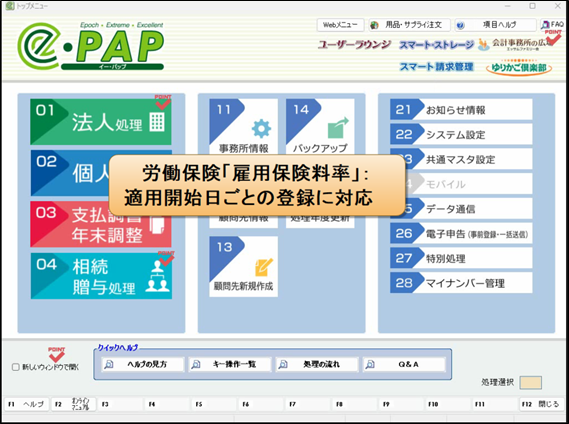Viewport: 569px width, 424px height.
Task: Click F1 ヘルプ function key
Action: pyautogui.click(x=26, y=404)
